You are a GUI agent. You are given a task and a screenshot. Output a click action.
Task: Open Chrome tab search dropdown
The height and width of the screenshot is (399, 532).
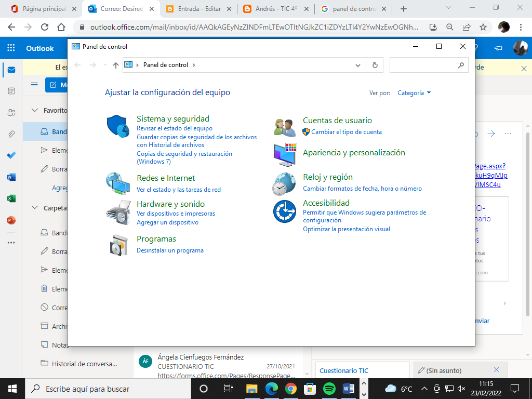[x=448, y=7]
